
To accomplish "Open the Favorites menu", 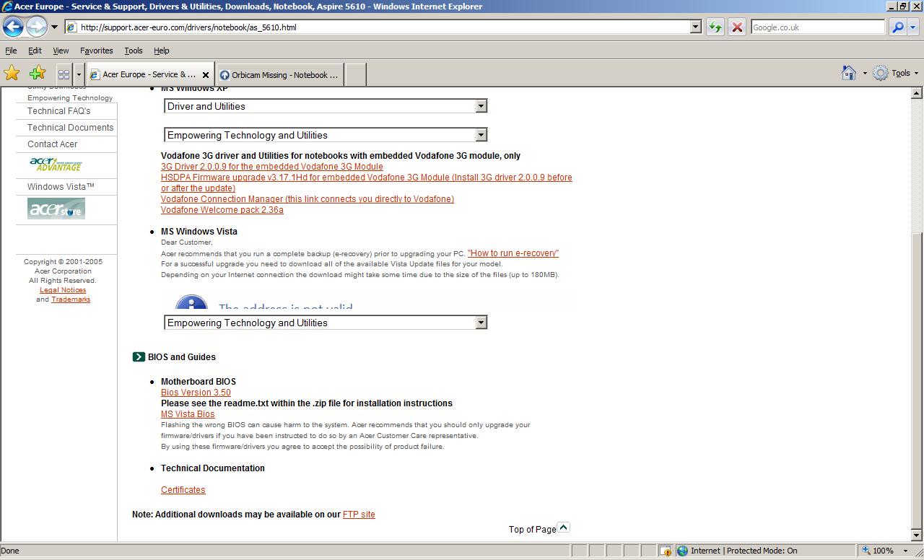I will point(96,51).
